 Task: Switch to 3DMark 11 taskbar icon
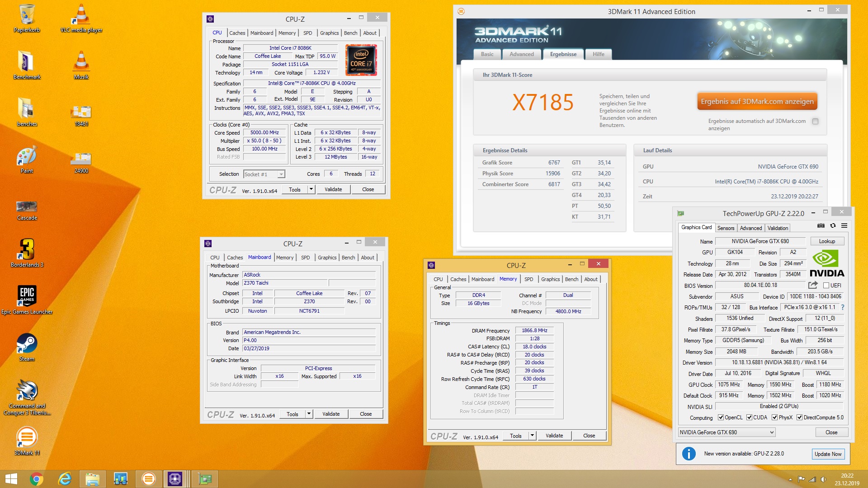click(x=148, y=479)
